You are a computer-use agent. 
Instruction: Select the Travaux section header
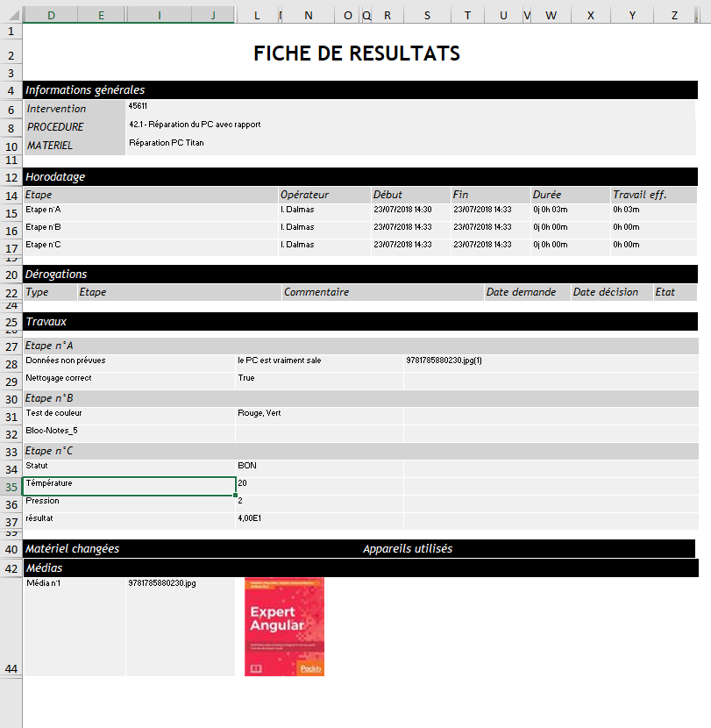pos(360,322)
